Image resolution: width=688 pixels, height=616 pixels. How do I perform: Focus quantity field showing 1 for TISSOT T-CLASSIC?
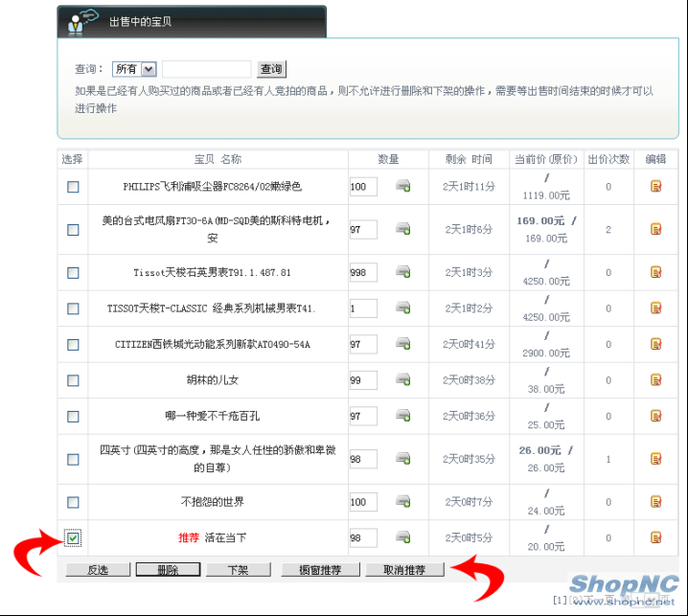(x=363, y=308)
